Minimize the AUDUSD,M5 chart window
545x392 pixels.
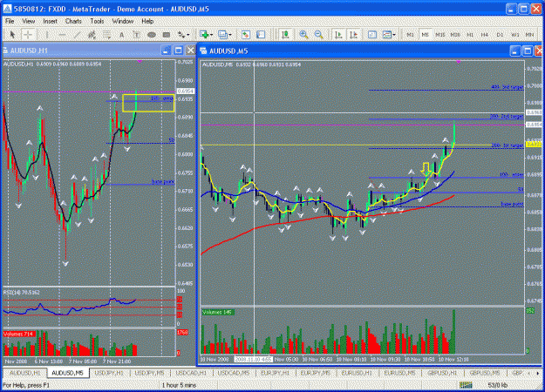tap(515, 51)
